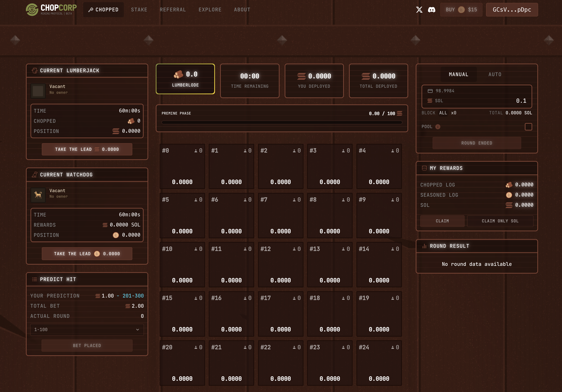Click the Round Result bar chart icon
This screenshot has height=392, width=562.
[424, 246]
